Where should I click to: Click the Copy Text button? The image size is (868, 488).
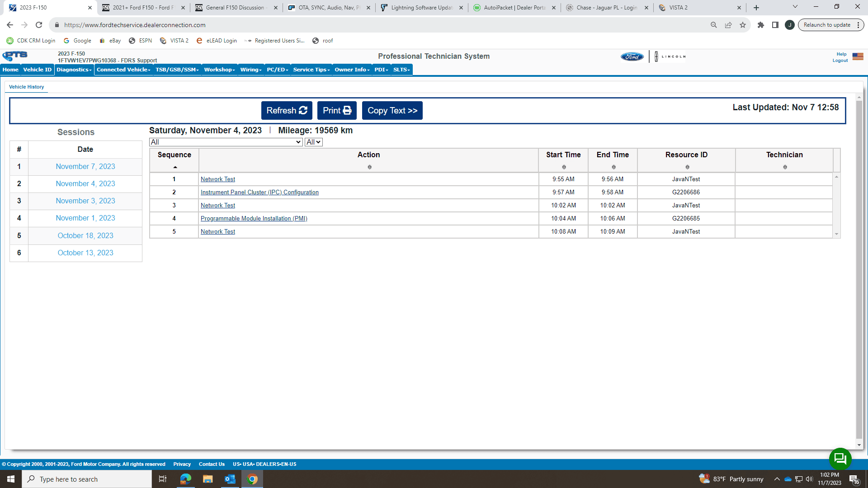point(392,110)
